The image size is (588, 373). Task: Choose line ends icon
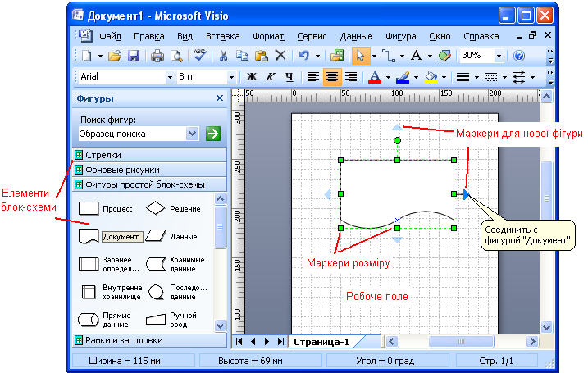(519, 77)
